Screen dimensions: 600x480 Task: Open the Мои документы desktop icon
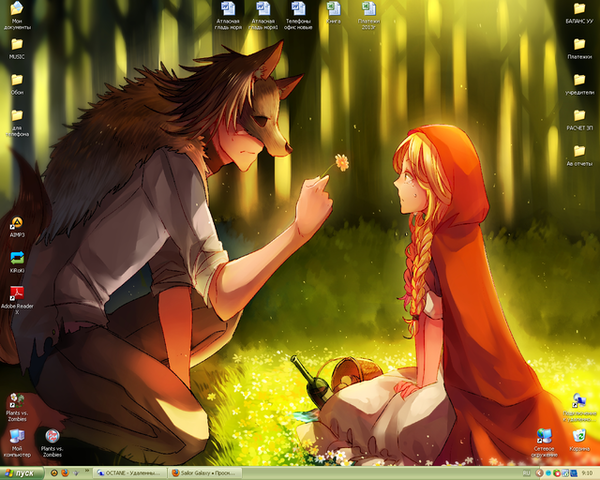coord(17,10)
